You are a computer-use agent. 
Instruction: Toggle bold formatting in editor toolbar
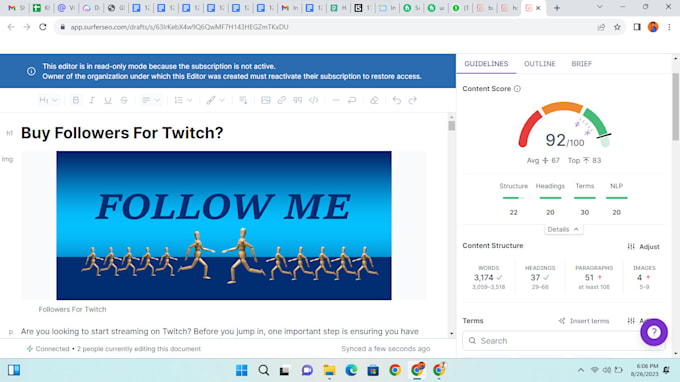76,100
